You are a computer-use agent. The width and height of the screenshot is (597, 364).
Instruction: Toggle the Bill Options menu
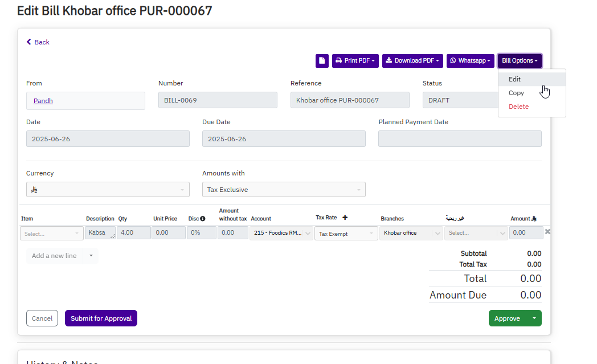coord(519,60)
